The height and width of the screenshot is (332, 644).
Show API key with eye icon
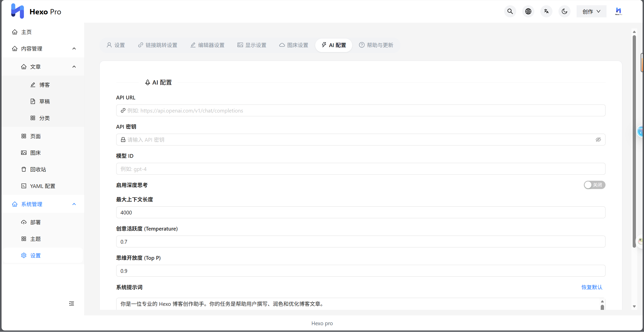click(x=598, y=140)
